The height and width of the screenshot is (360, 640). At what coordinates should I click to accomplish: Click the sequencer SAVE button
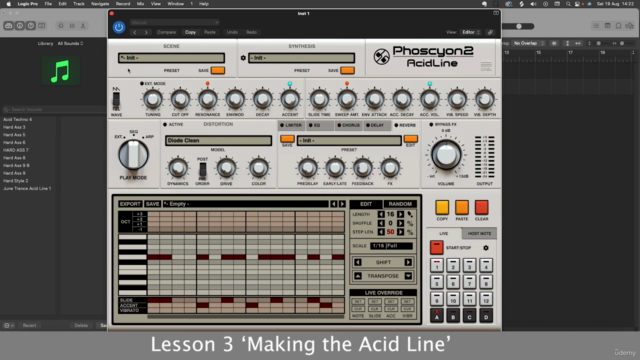[153, 204]
